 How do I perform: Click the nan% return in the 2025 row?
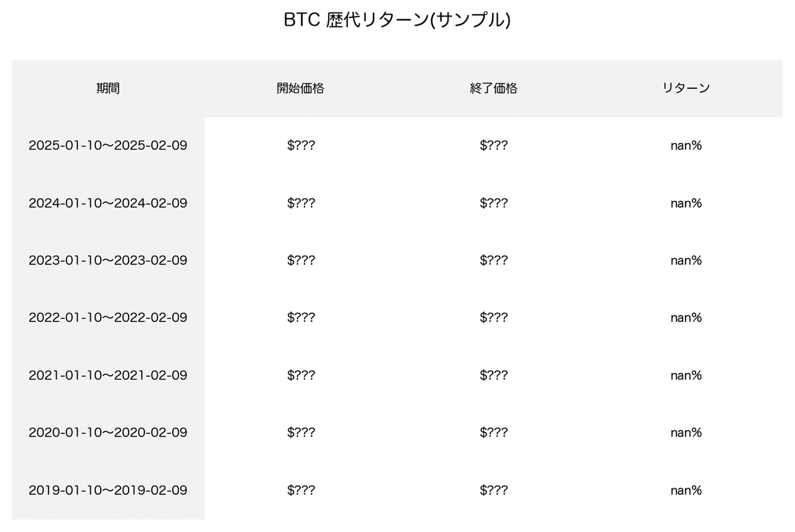[686, 146]
